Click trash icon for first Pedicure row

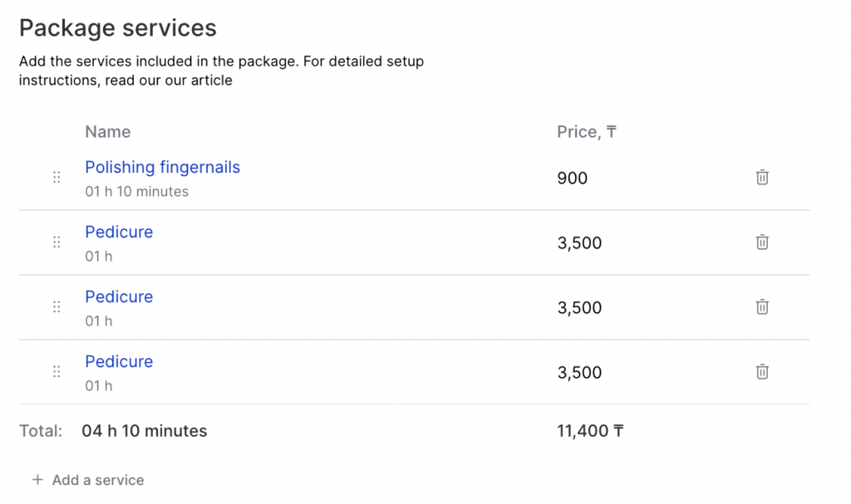tap(762, 242)
